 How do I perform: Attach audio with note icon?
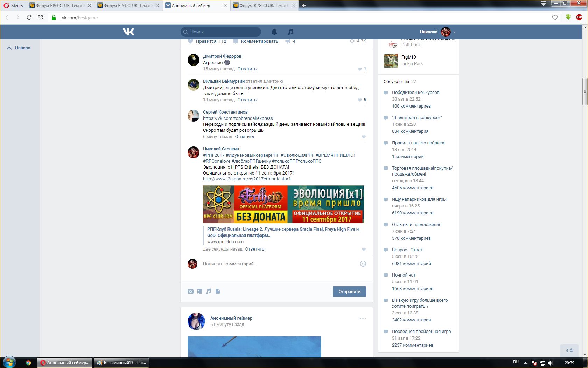click(209, 291)
